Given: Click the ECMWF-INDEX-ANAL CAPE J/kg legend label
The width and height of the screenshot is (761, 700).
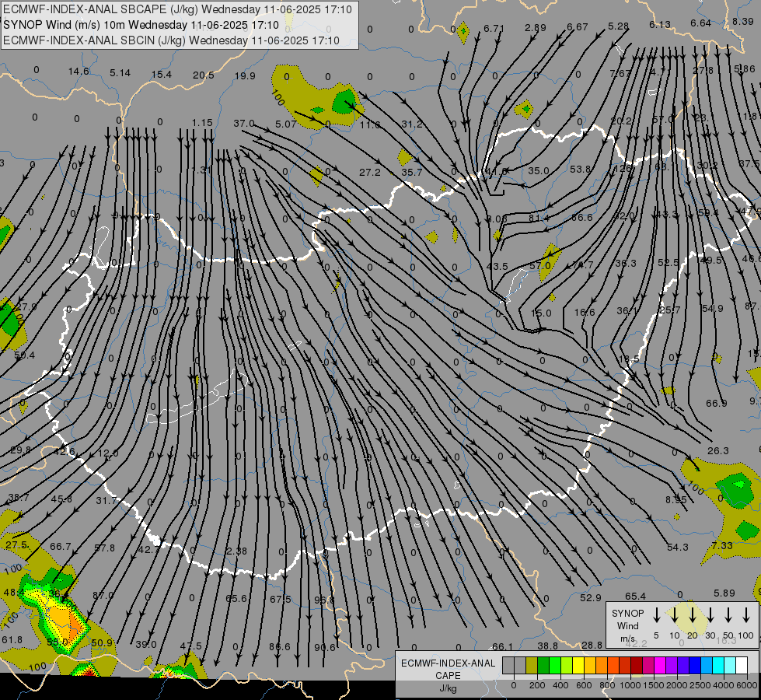Looking at the screenshot, I should tap(448, 675).
